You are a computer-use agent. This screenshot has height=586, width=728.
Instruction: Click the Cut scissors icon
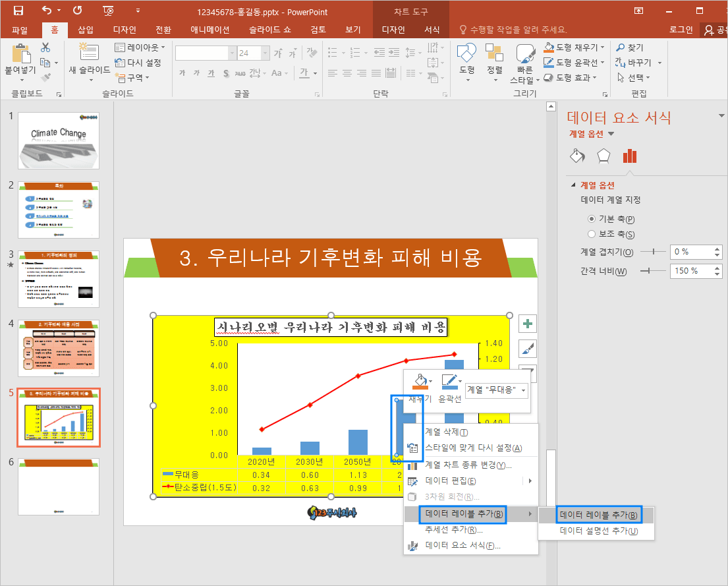[45, 47]
